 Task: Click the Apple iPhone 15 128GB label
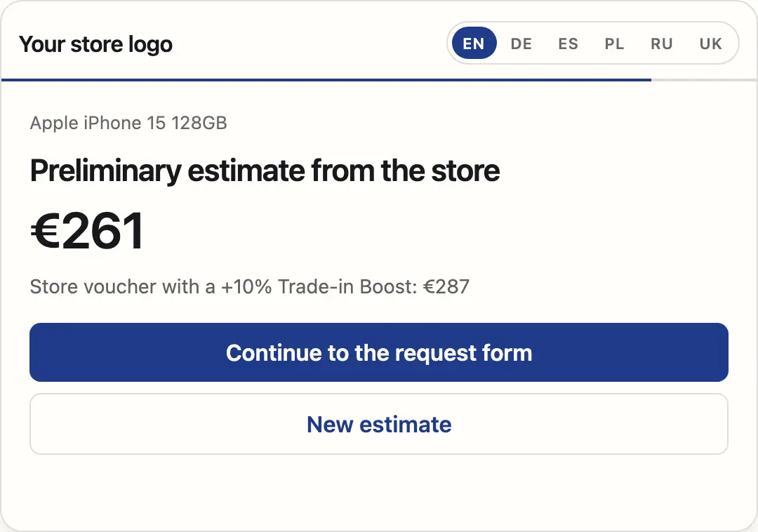(128, 124)
